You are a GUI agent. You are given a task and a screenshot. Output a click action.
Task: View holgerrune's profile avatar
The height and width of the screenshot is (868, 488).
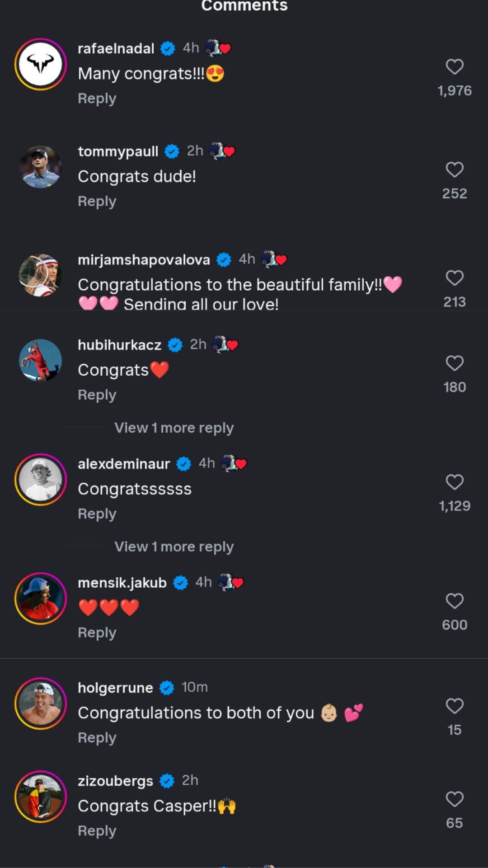pos(41,703)
